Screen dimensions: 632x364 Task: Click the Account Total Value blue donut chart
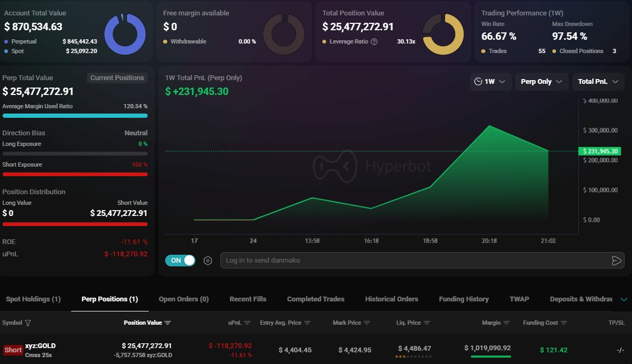click(x=125, y=34)
